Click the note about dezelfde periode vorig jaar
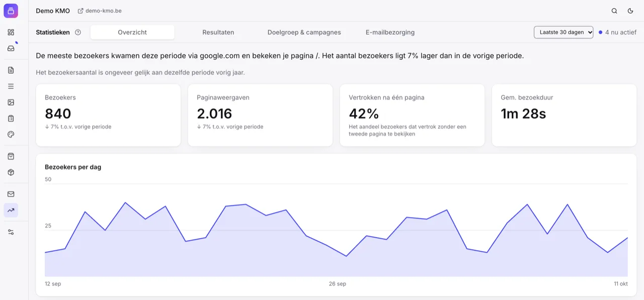 (x=140, y=72)
